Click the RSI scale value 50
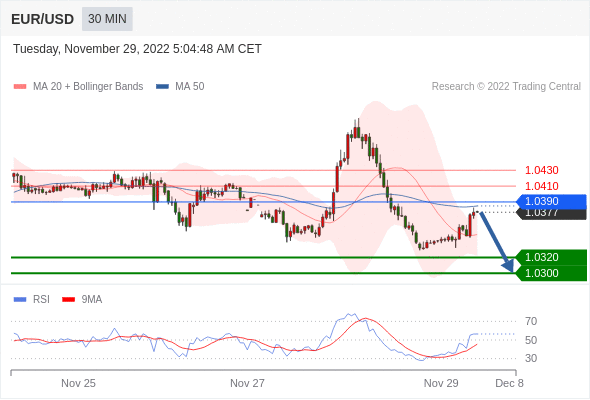 (531, 340)
